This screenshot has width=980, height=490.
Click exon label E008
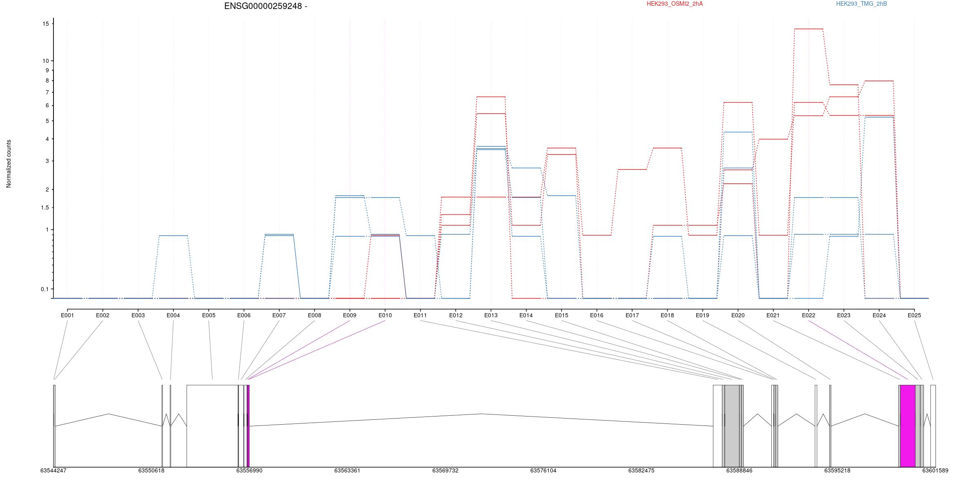(314, 315)
